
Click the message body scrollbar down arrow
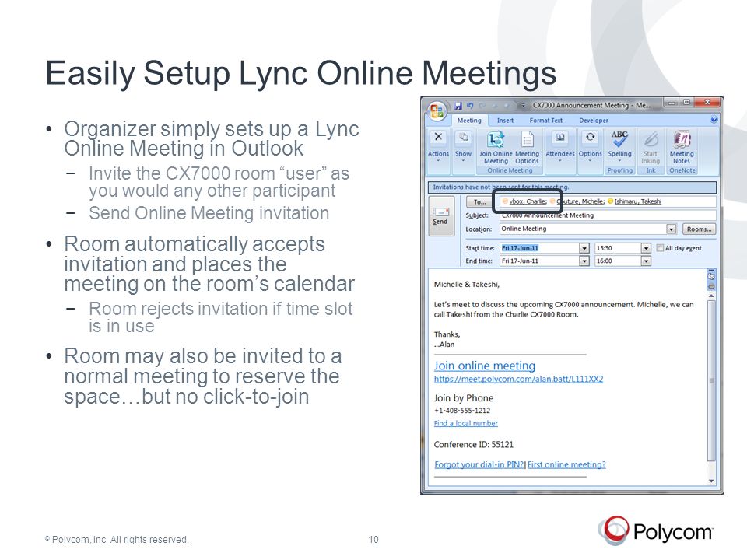coord(711,481)
